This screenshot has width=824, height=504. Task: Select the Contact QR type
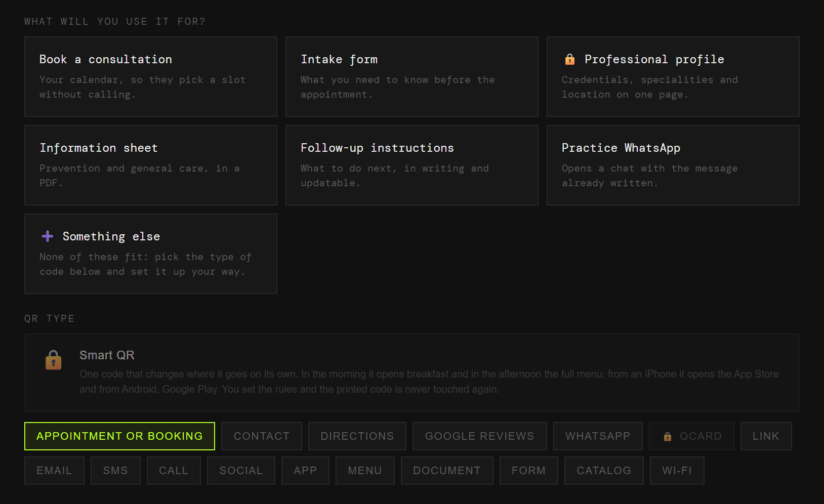262,436
